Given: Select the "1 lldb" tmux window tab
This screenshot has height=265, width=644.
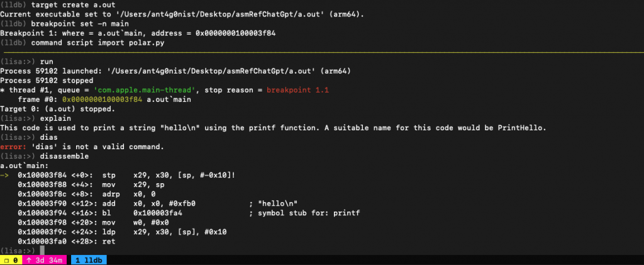Looking at the screenshot, I should click(x=88, y=259).
